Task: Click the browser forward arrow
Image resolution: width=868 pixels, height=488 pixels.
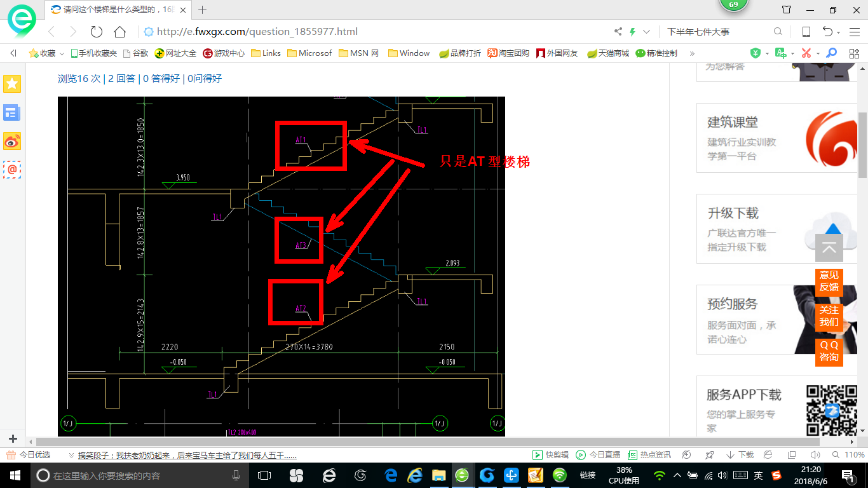Action: 73,32
